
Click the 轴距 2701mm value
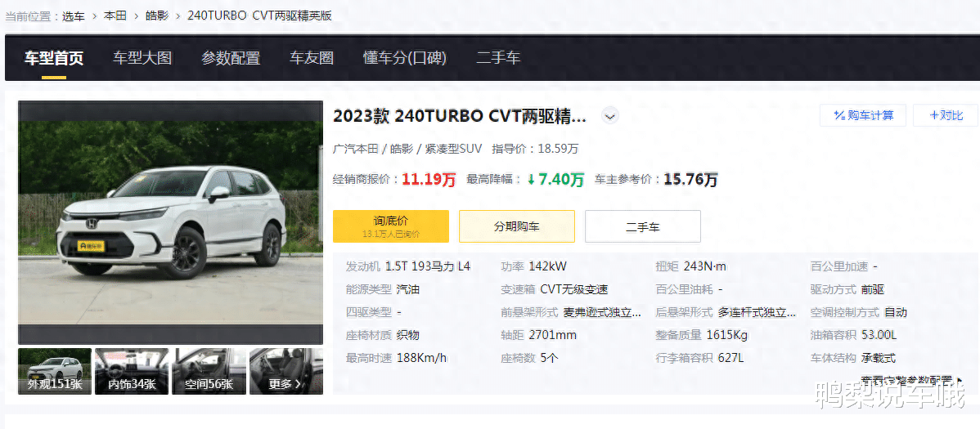[x=552, y=335]
